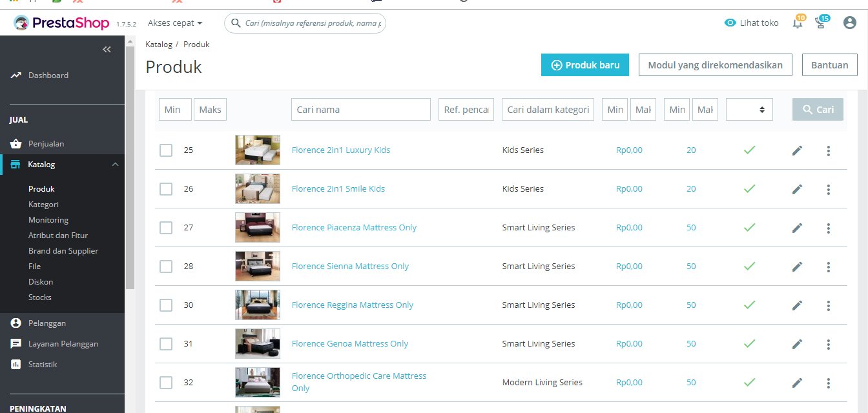Click the Produk baru button

pyautogui.click(x=585, y=65)
